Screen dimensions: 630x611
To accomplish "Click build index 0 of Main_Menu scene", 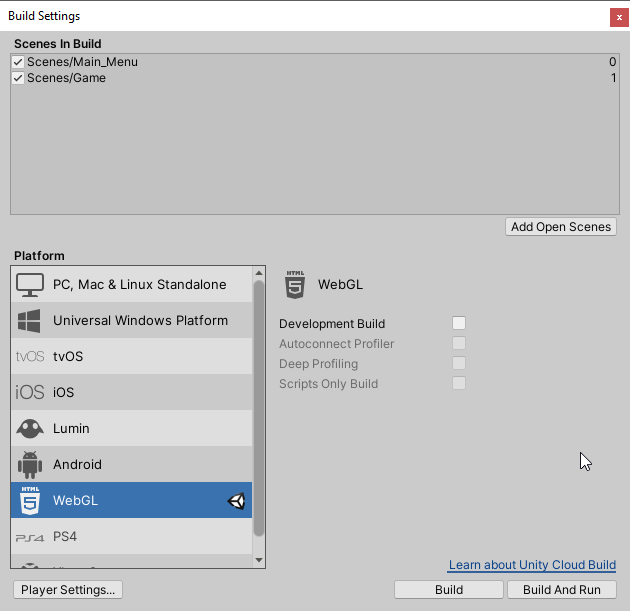I will coord(612,62).
